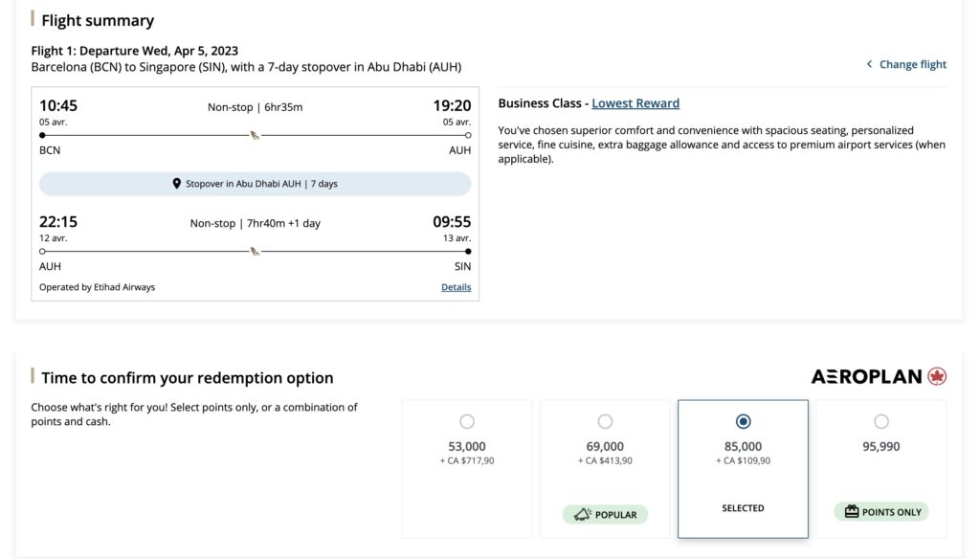Click the megaphone icon on the POPULAR badge
Viewport: 980px width, 559px height.
coord(583,514)
